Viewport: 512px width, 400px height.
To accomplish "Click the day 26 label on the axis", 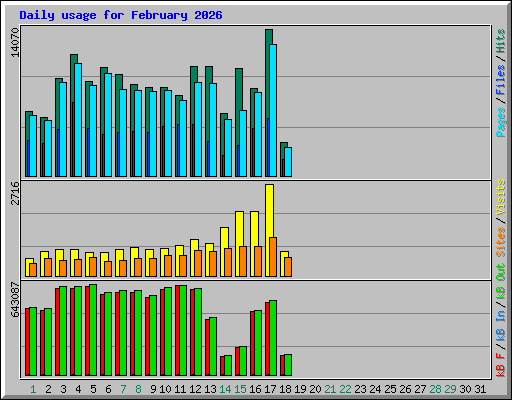I will 405,389.
